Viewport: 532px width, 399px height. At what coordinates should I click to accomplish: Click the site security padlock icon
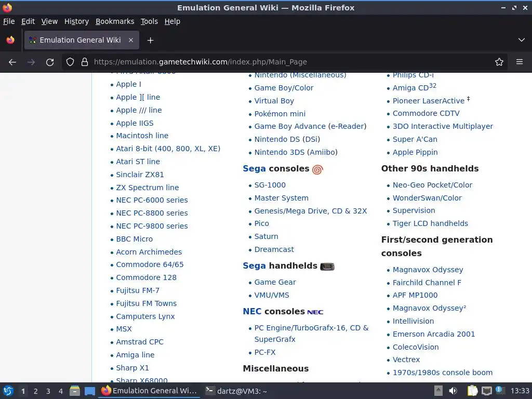[85, 62]
